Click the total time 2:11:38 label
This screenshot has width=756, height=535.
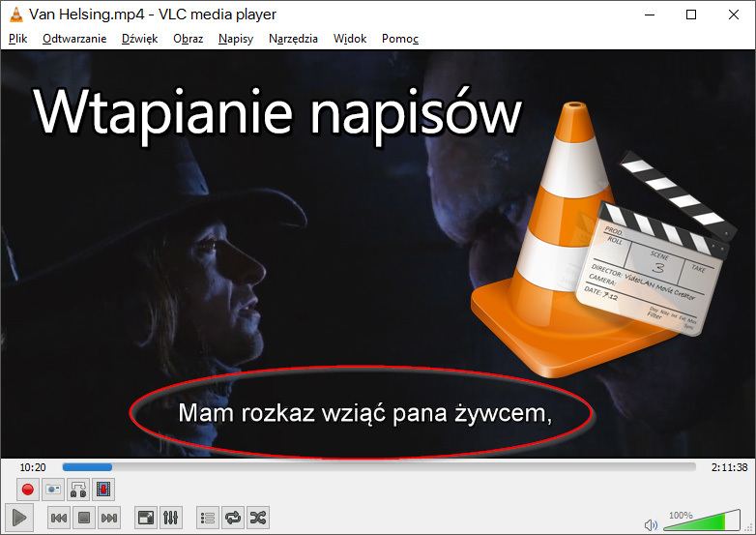[x=728, y=467]
